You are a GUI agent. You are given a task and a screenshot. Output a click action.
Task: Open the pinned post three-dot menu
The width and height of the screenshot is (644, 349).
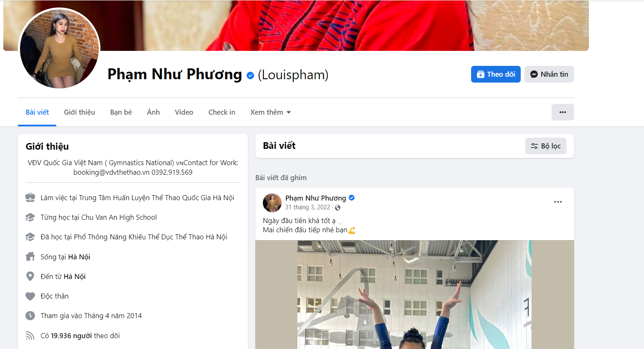coord(558,202)
